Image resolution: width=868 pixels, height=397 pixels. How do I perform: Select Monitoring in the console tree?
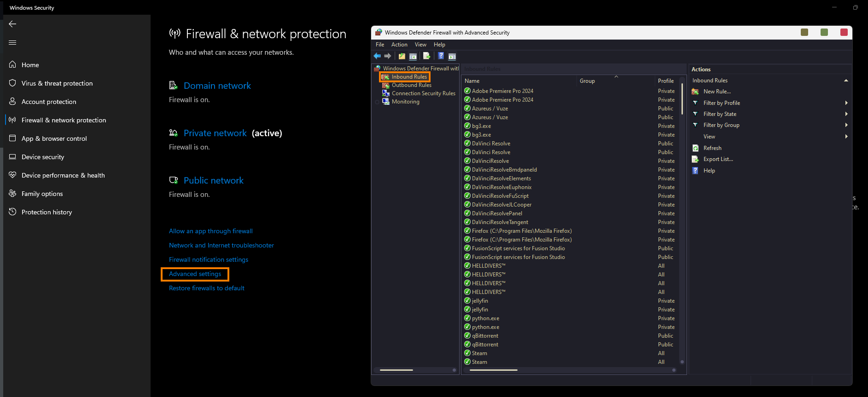click(405, 102)
